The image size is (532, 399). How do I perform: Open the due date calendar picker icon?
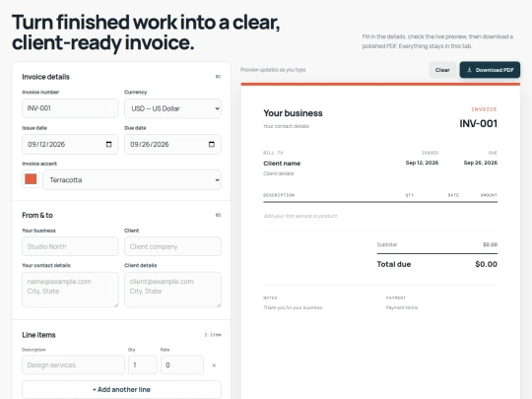point(212,144)
